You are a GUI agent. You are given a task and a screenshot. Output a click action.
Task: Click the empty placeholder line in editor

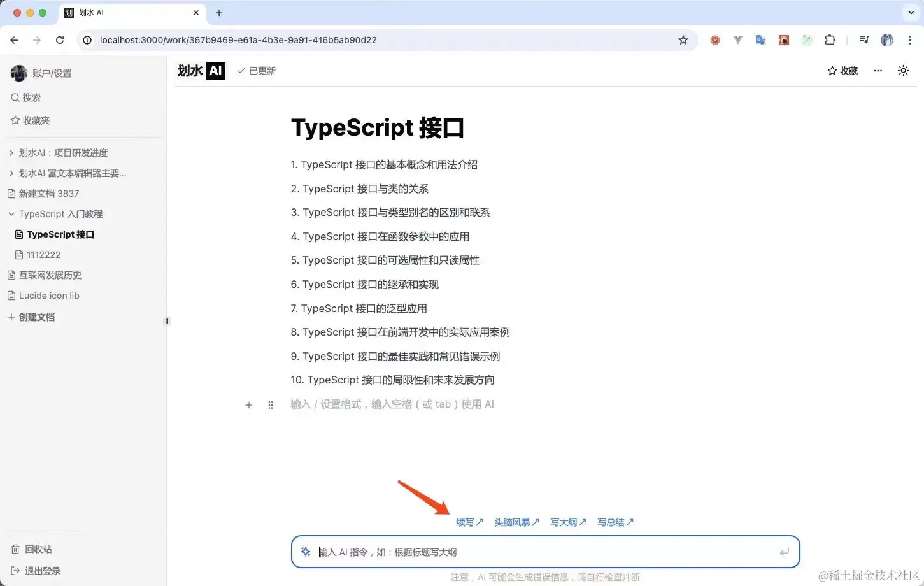392,404
